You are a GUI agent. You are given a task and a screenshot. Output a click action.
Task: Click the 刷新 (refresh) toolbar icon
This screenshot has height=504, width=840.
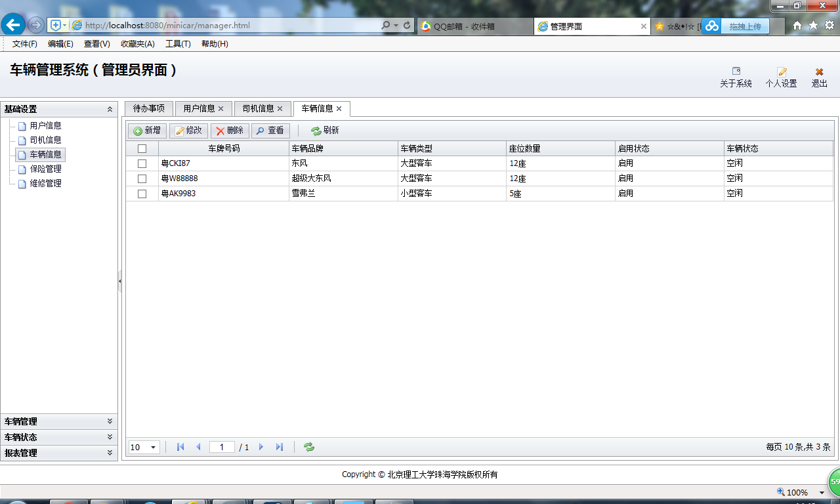point(316,131)
